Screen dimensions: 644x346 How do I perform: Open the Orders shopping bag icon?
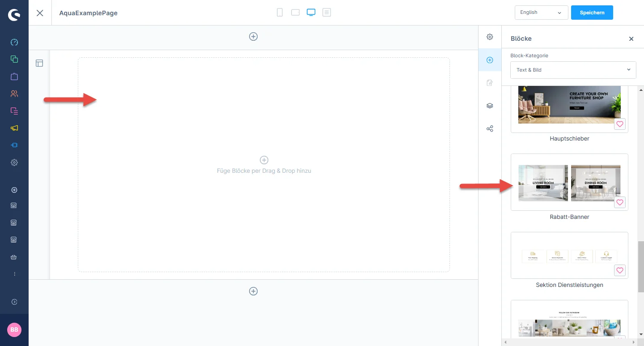point(14,77)
